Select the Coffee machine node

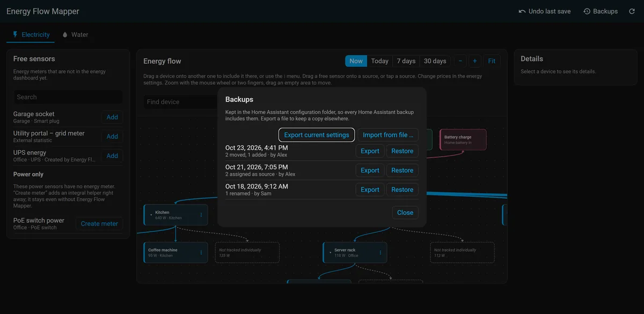(175, 252)
